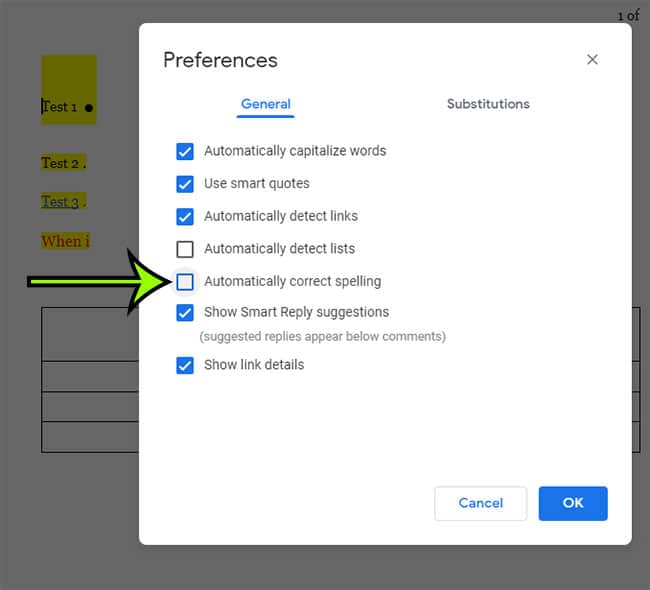Click the red 'When i' text
Screen dimensions: 650x590
65,241
